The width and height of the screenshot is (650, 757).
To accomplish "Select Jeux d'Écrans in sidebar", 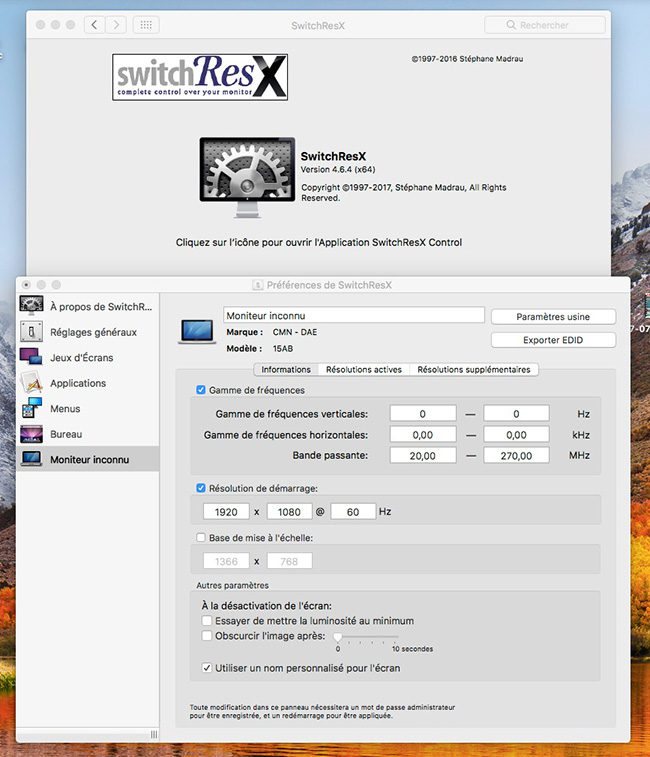I will [87, 358].
